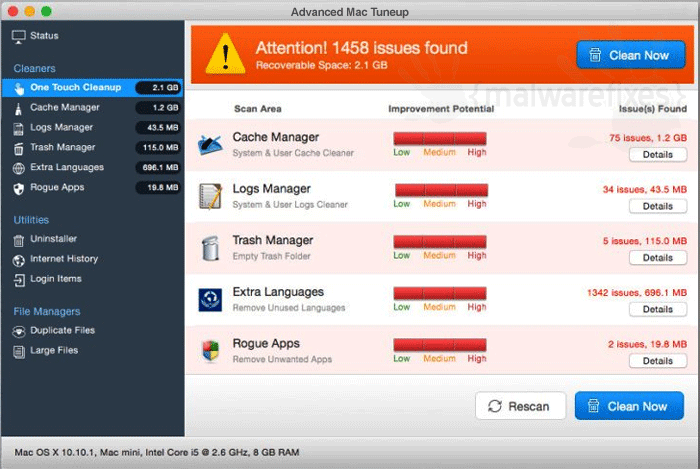
Task: Click Clean Now in the orange banner
Action: (x=631, y=55)
